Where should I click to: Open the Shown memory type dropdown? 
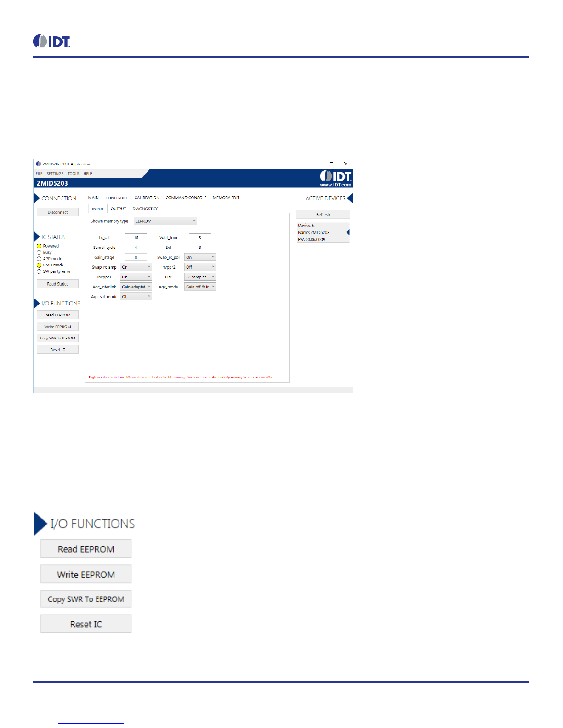click(165, 221)
